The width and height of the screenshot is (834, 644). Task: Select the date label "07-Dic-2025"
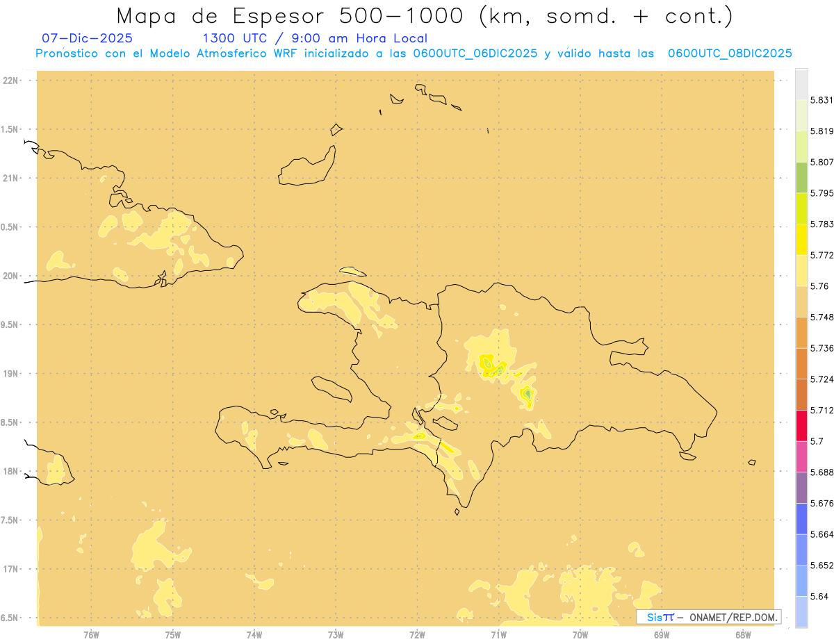pos(87,38)
